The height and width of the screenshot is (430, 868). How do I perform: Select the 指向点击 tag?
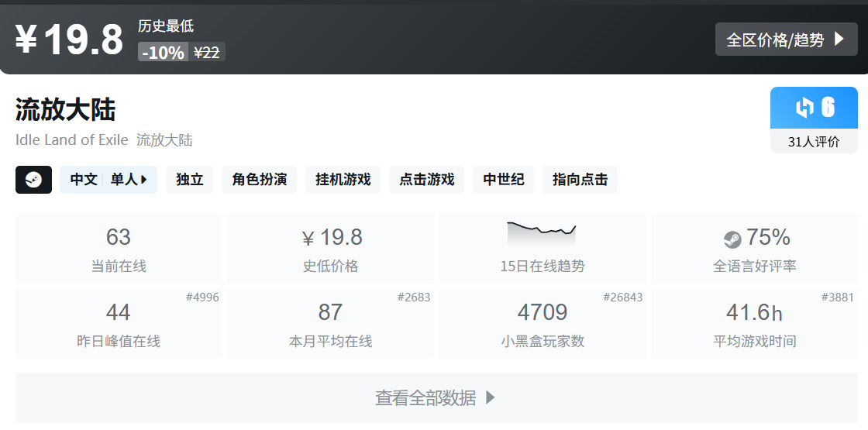click(580, 180)
